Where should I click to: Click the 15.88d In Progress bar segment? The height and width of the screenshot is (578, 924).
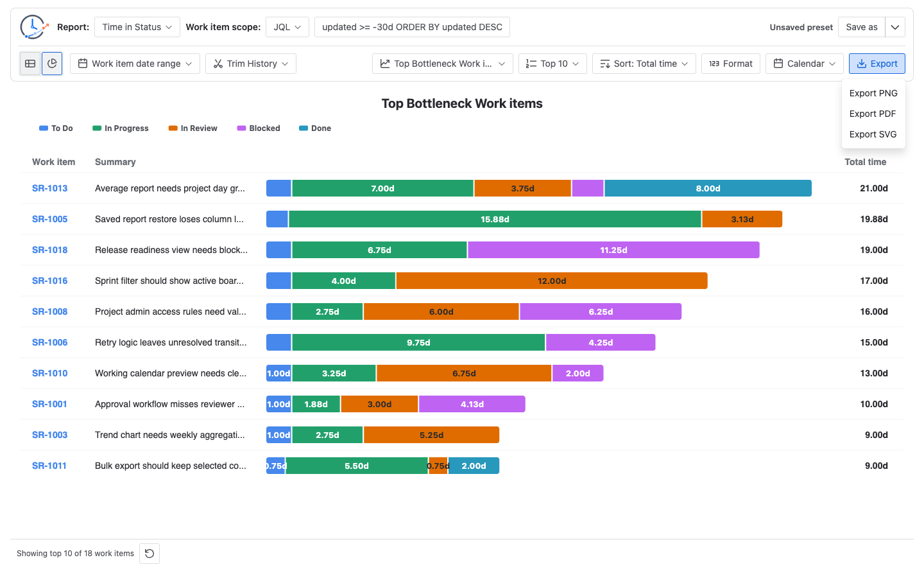point(495,219)
